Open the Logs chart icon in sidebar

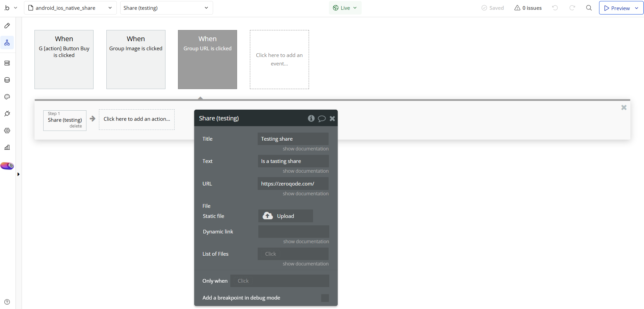point(7,147)
